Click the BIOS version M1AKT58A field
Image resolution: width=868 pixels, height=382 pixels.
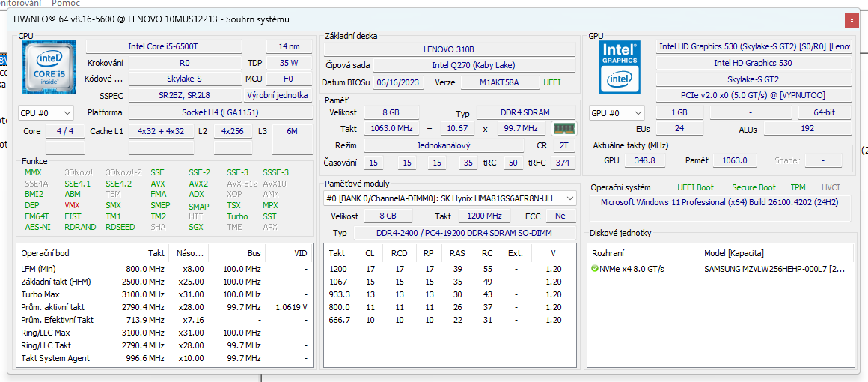pos(500,82)
